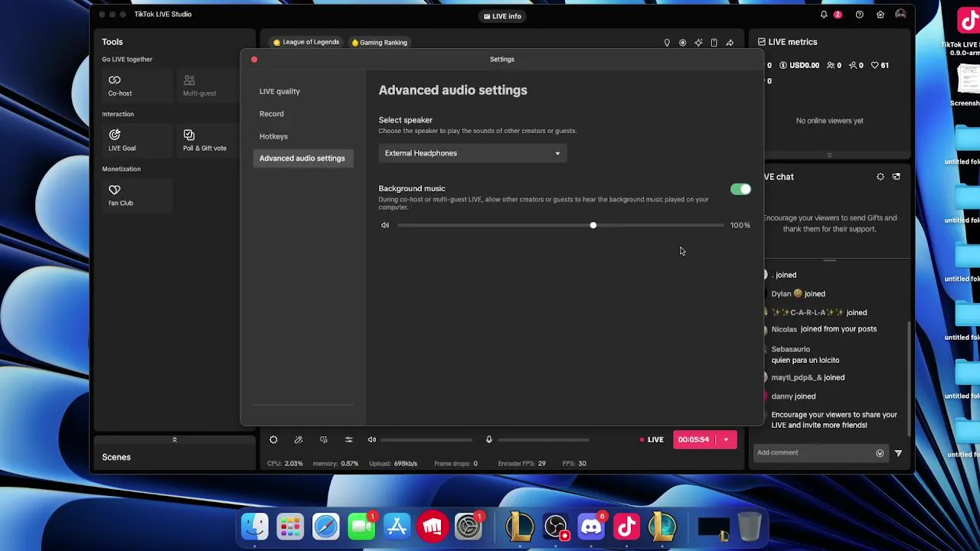980x551 pixels.
Task: Collapse the LIVE metrics panel chevron
Action: coord(829,155)
